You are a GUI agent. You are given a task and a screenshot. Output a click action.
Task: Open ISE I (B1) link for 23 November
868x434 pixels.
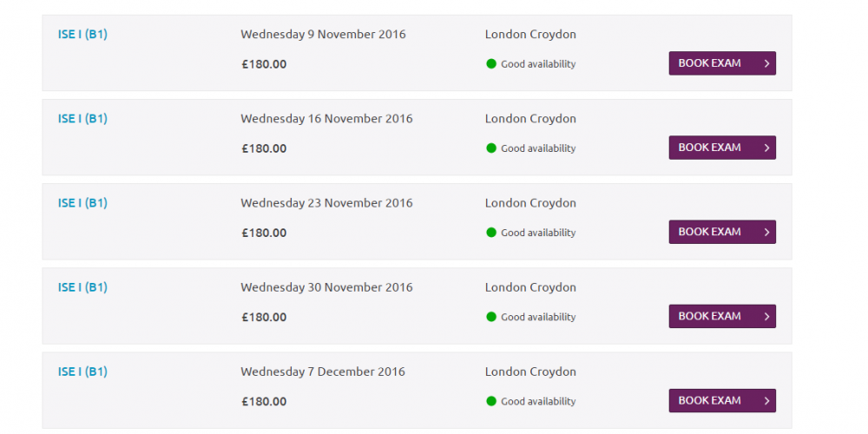point(82,203)
